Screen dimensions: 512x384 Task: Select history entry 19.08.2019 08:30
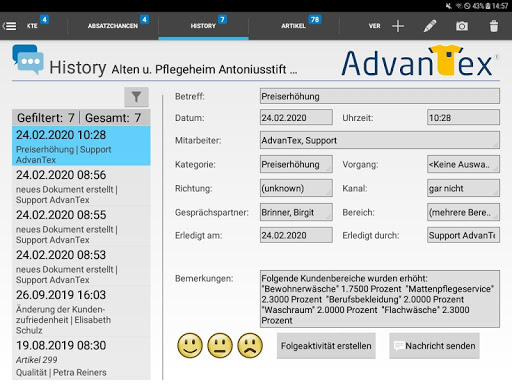pos(81,358)
